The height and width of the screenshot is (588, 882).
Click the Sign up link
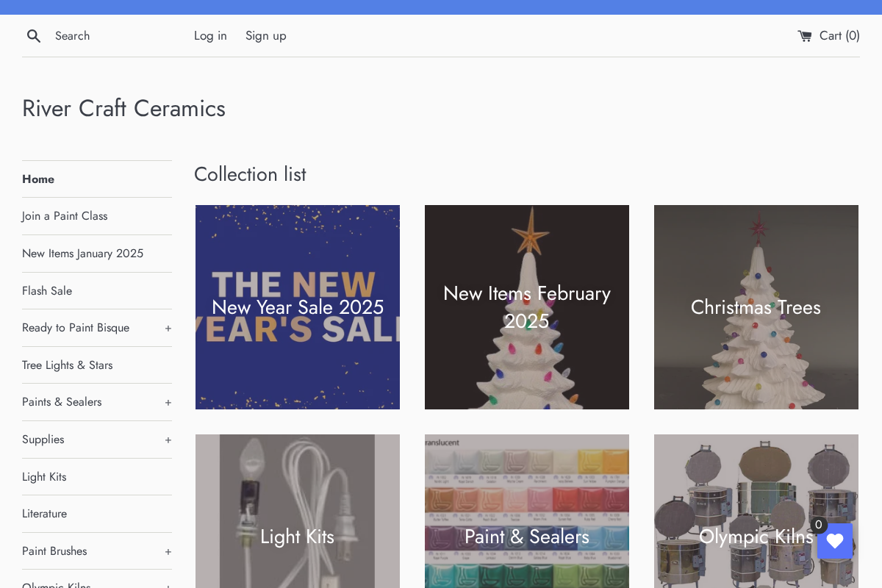[265, 35]
